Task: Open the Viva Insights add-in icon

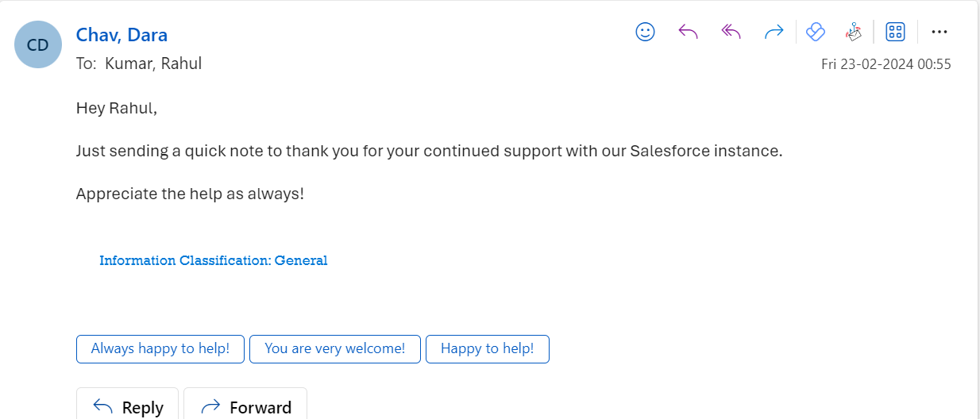Action: pyautogui.click(x=815, y=32)
